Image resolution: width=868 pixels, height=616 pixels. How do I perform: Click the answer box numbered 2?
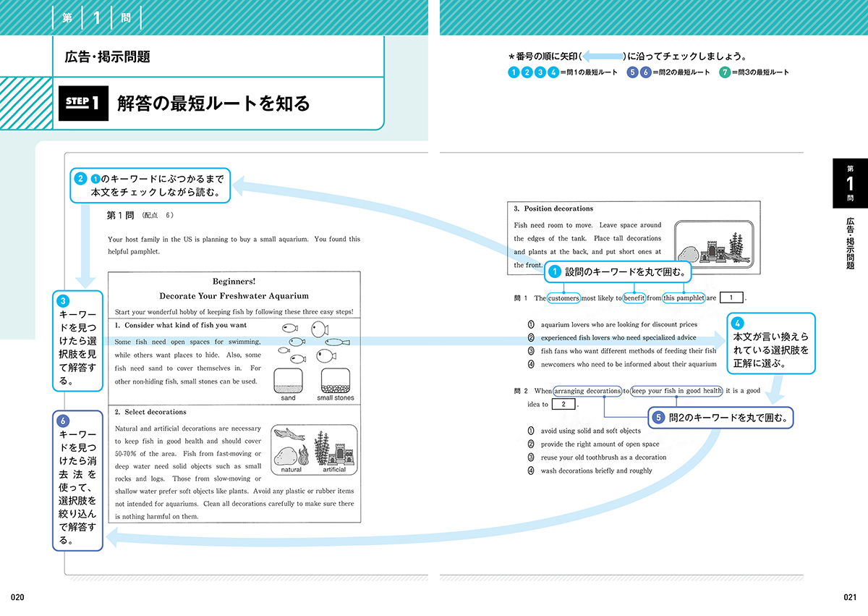point(563,404)
